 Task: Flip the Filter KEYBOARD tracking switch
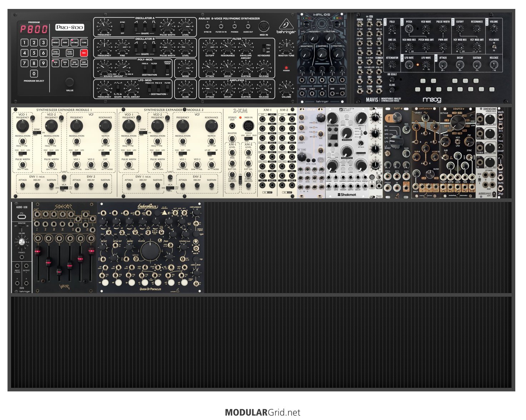pos(264,48)
